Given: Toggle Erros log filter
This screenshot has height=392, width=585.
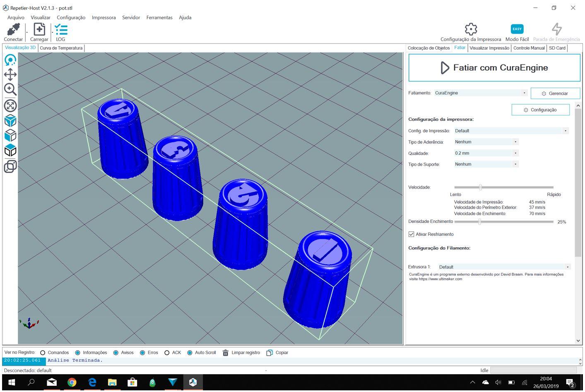Looking at the screenshot, I should (x=142, y=353).
